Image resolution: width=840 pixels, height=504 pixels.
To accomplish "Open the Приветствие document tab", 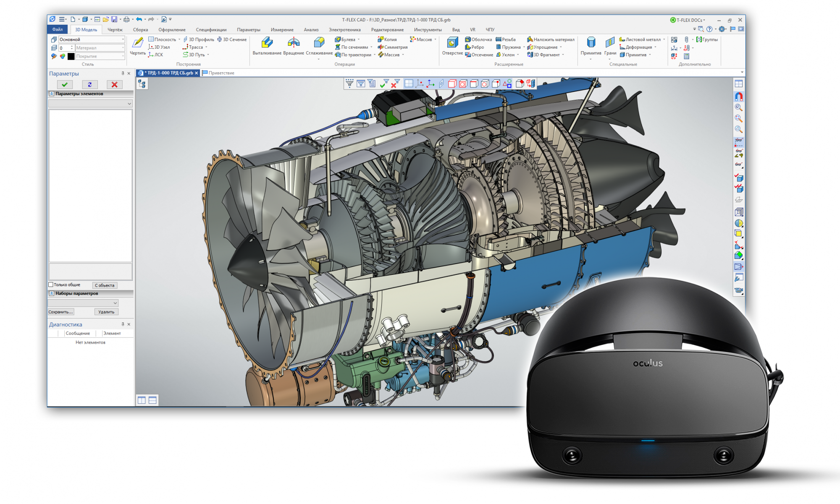I will pyautogui.click(x=221, y=73).
